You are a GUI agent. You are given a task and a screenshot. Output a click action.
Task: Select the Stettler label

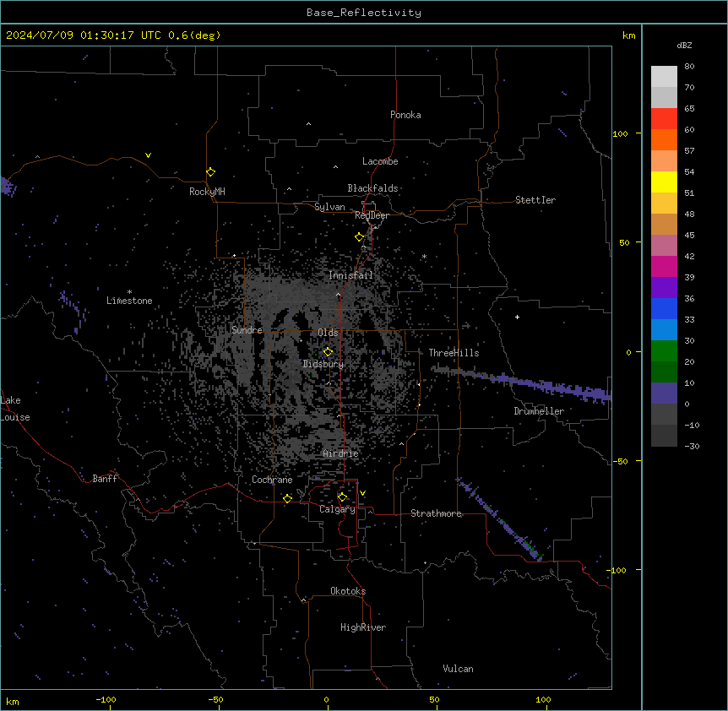(x=535, y=200)
